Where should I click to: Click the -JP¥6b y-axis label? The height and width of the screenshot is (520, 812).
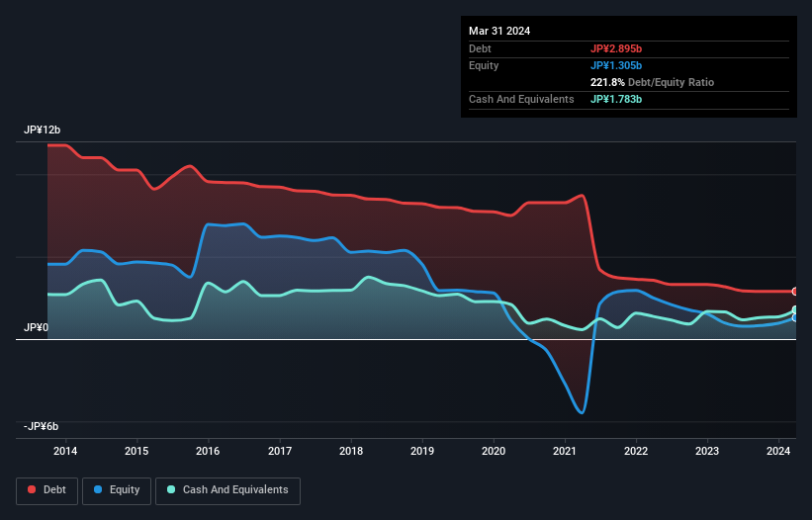(x=41, y=427)
